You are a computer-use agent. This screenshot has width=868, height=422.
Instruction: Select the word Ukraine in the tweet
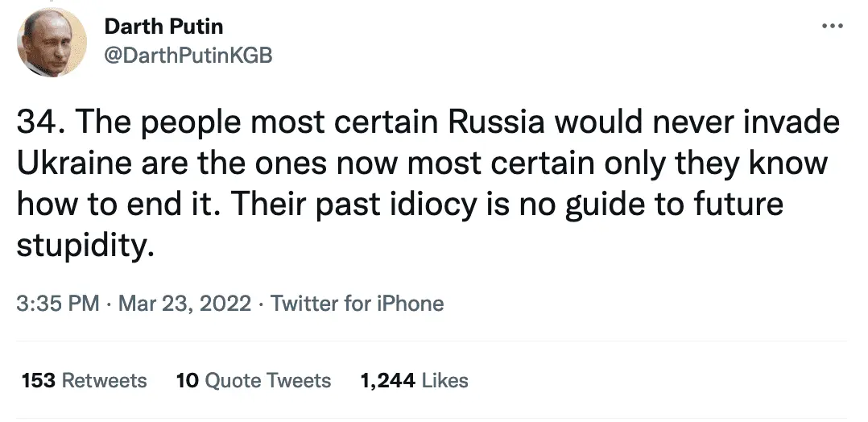(66, 163)
